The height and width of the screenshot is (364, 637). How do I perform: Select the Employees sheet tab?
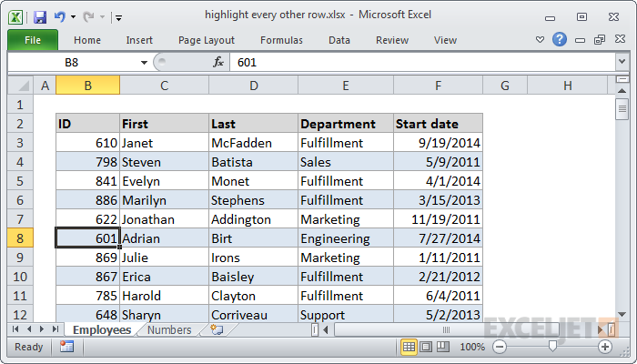pos(102,329)
